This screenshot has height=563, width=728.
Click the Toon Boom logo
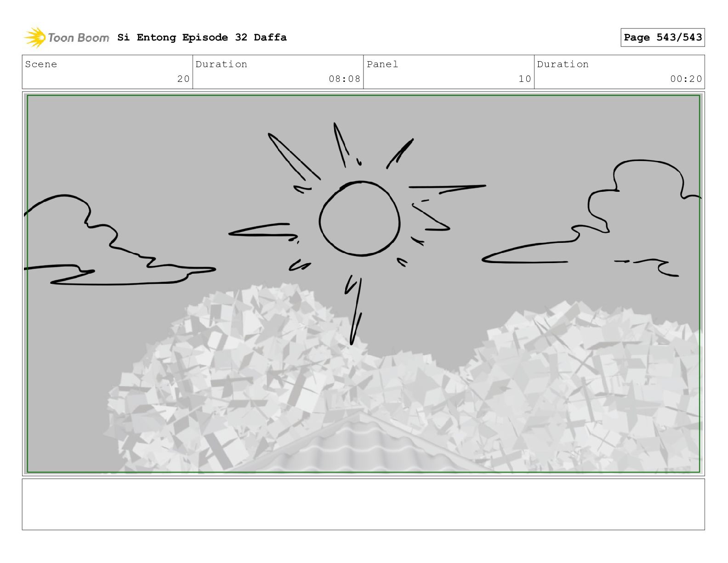pos(67,37)
